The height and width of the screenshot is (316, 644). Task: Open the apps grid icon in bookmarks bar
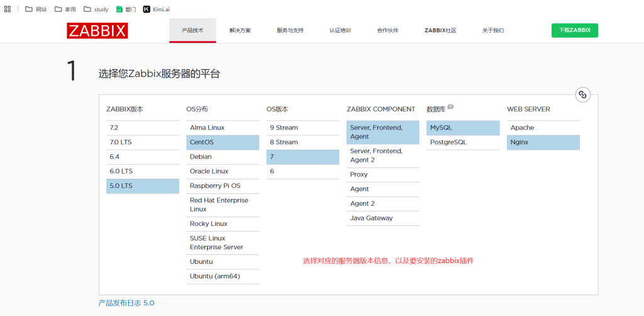pyautogui.click(x=8, y=9)
